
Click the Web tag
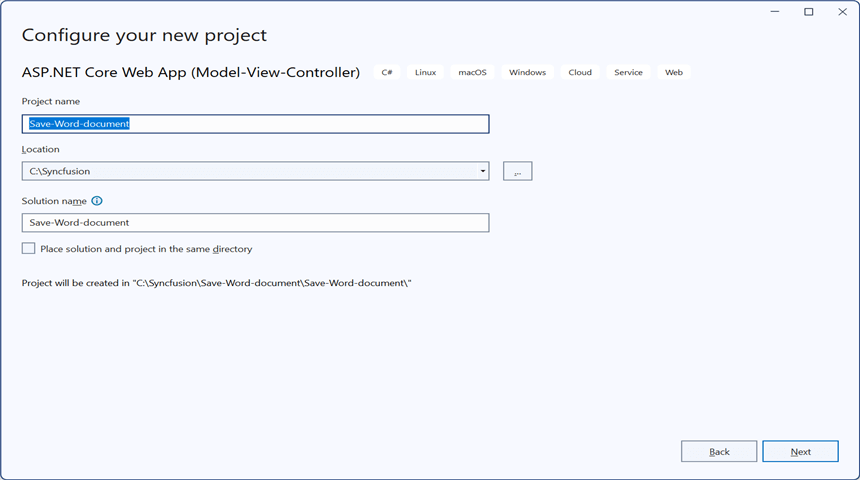click(674, 72)
